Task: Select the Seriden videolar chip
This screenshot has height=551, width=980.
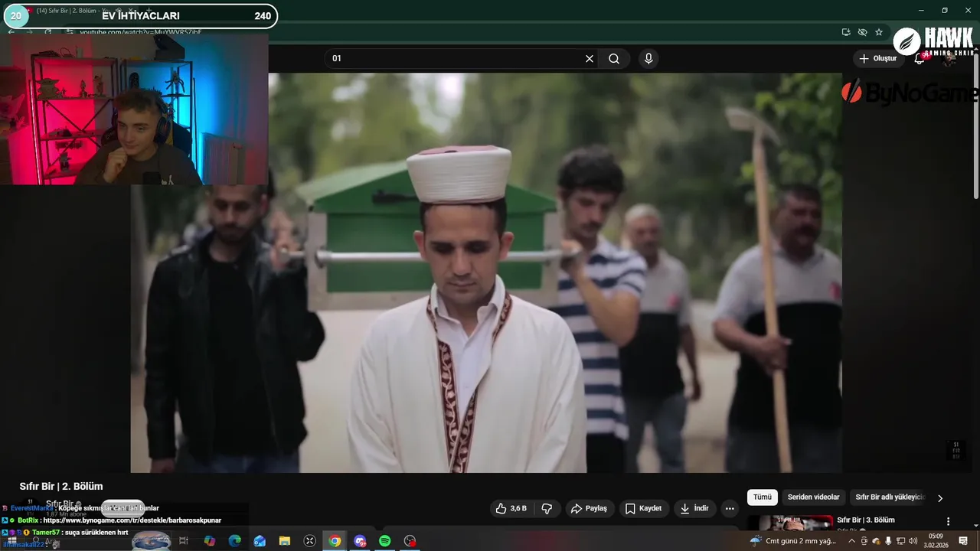Action: [x=813, y=497]
